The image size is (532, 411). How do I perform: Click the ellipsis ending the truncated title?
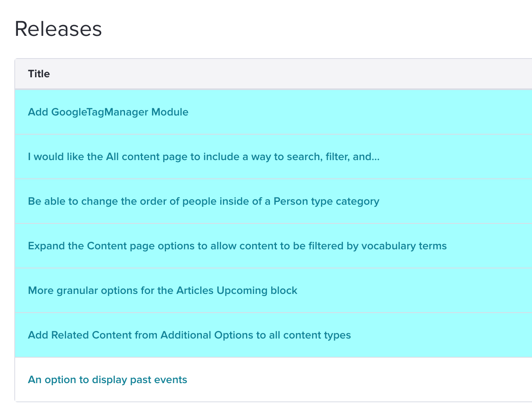click(x=376, y=157)
